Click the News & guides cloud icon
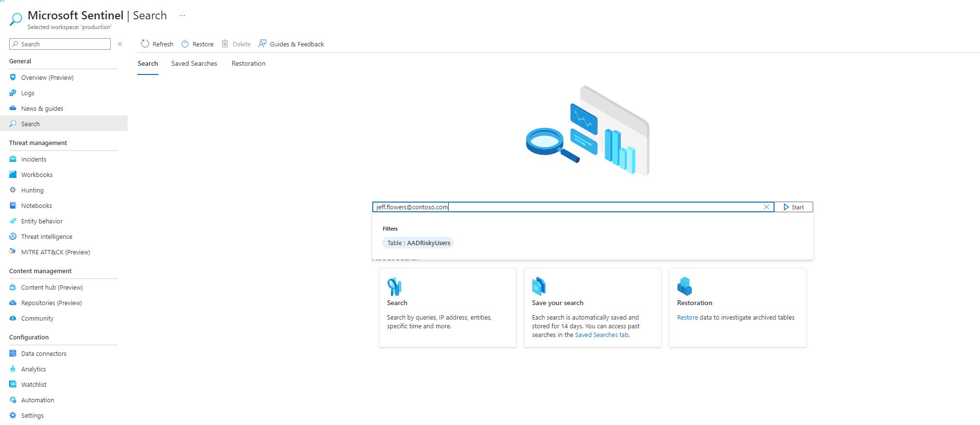Image resolution: width=980 pixels, height=425 pixels. 13,108
